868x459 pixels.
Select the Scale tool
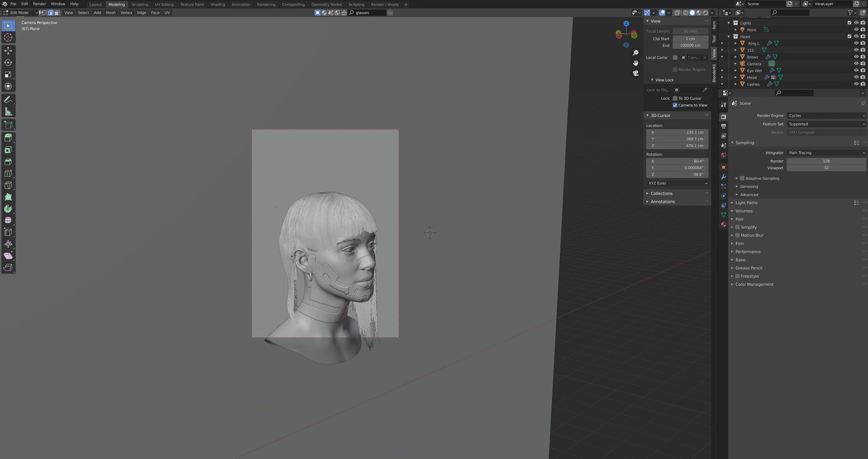[x=8, y=74]
